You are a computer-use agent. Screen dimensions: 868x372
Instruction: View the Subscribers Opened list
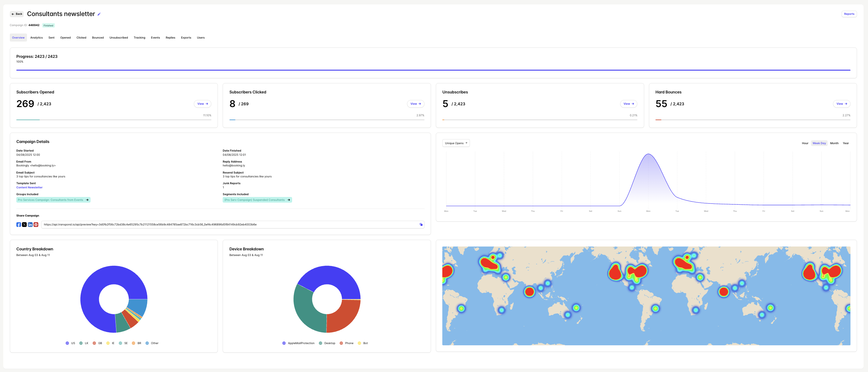[202, 104]
